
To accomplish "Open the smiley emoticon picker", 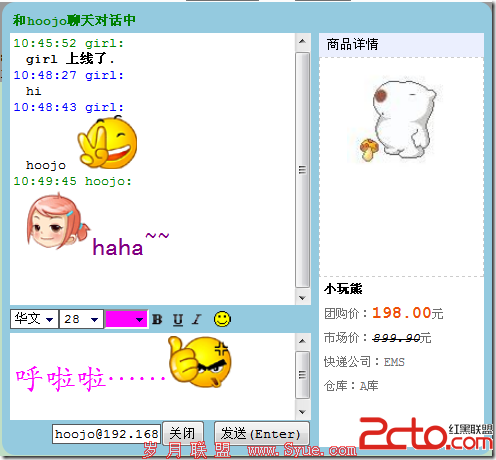I will pos(222,319).
